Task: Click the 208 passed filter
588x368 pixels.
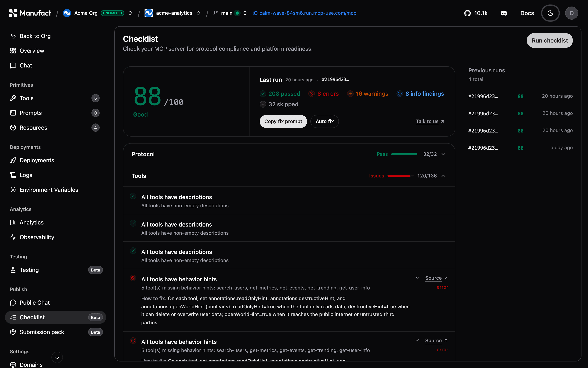Action: click(280, 94)
